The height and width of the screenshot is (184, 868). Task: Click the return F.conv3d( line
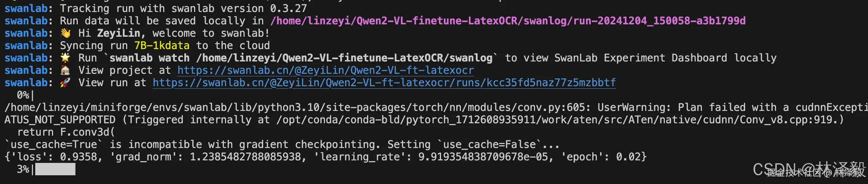tap(66, 132)
